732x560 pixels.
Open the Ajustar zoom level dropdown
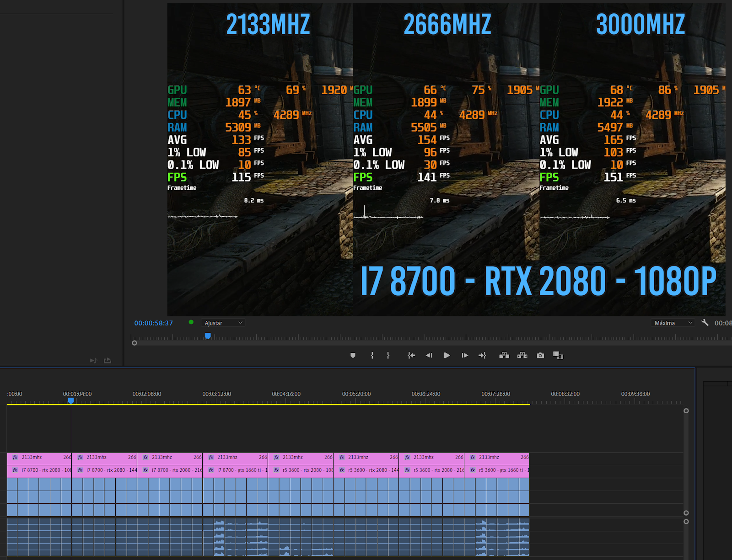pos(223,323)
